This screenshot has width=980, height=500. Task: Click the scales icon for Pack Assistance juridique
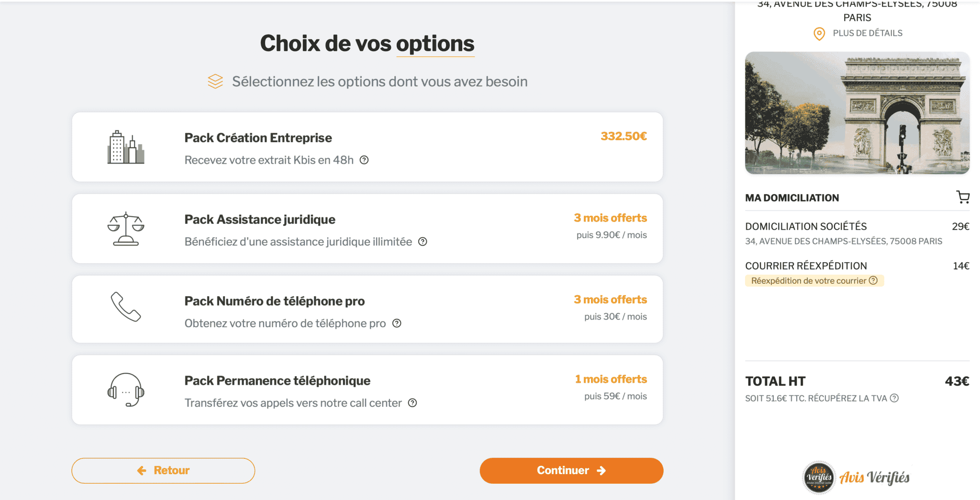pos(126,229)
